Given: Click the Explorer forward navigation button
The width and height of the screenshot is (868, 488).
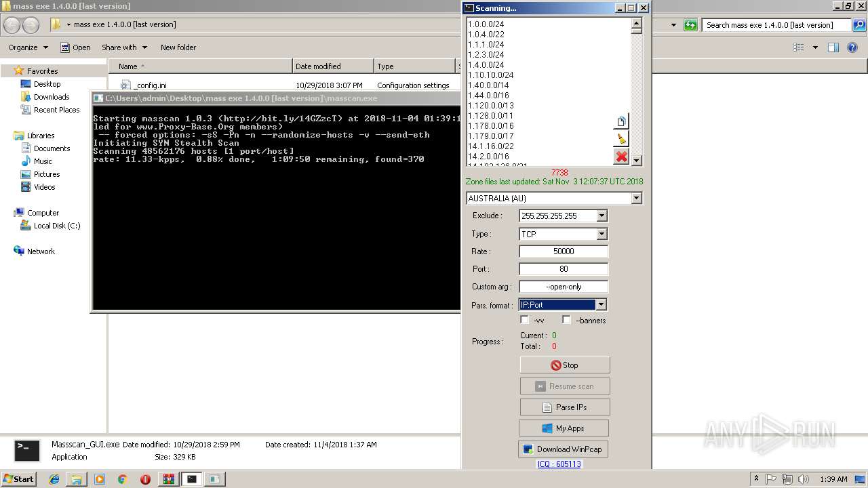Looking at the screenshot, I should pos(31,25).
